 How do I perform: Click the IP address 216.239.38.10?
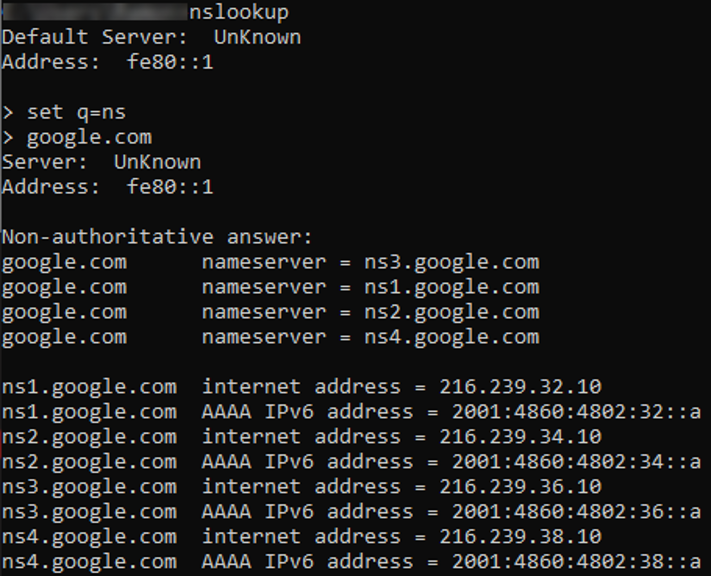tap(520, 537)
